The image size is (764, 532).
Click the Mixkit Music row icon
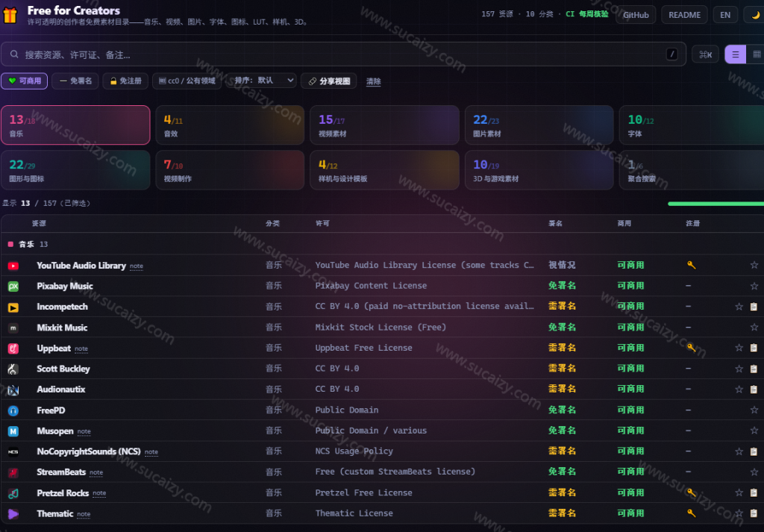click(13, 328)
